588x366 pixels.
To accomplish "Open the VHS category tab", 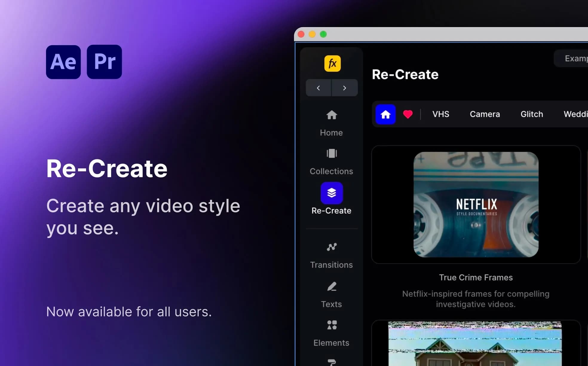I will (440, 114).
